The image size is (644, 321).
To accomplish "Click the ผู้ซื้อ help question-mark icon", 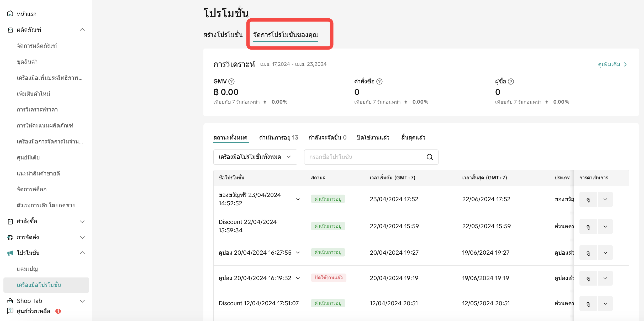I will point(511,82).
